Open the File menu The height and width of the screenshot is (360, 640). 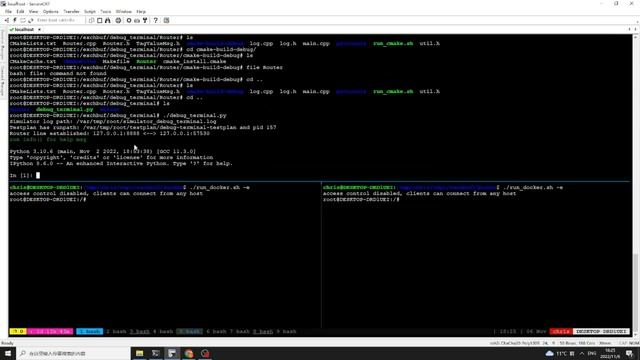coord(8,11)
